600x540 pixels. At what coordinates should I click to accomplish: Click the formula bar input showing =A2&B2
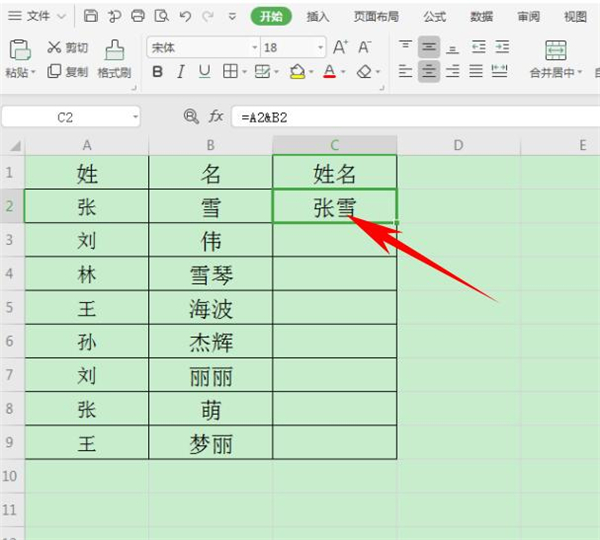click(400, 117)
